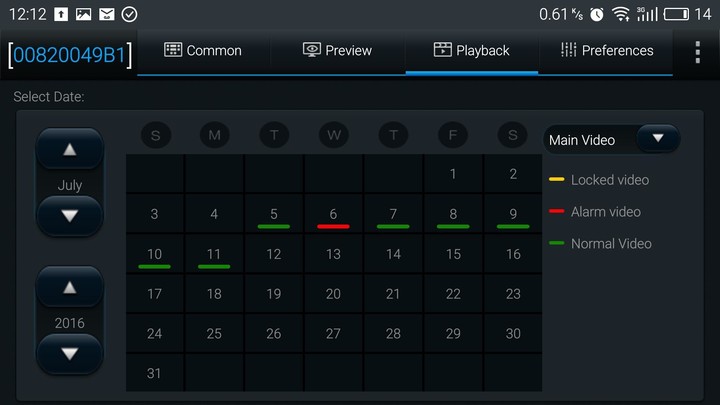The width and height of the screenshot is (720, 405).
Task: Open the three-dot overflow menu
Action: coord(698,52)
